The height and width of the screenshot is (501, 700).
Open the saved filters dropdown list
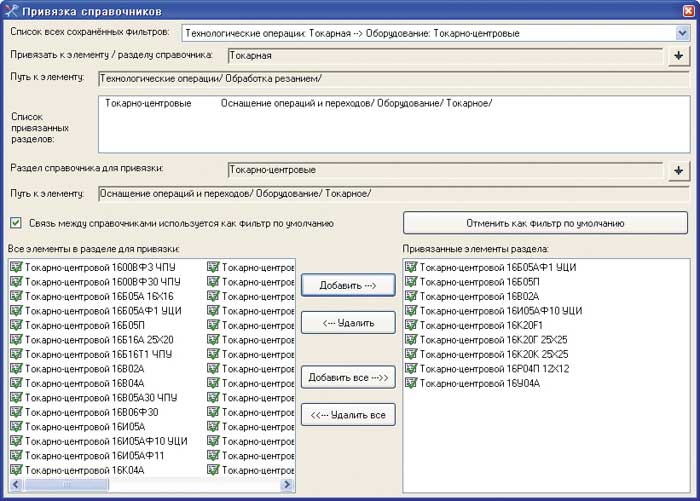[x=682, y=33]
